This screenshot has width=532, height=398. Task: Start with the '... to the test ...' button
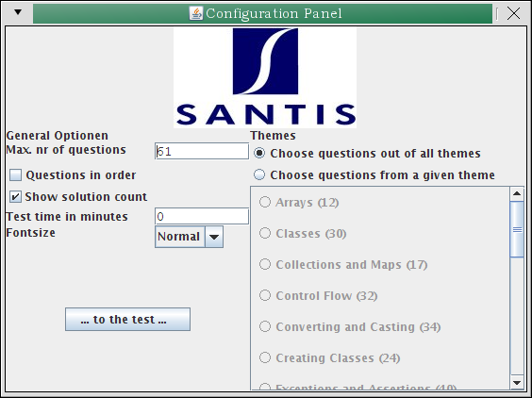point(127,320)
